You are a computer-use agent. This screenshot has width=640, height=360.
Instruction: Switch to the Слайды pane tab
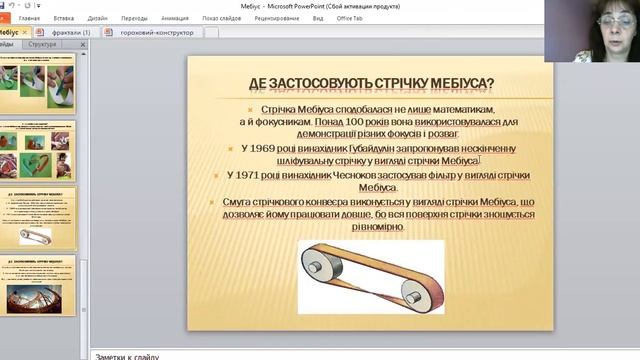click(8, 44)
